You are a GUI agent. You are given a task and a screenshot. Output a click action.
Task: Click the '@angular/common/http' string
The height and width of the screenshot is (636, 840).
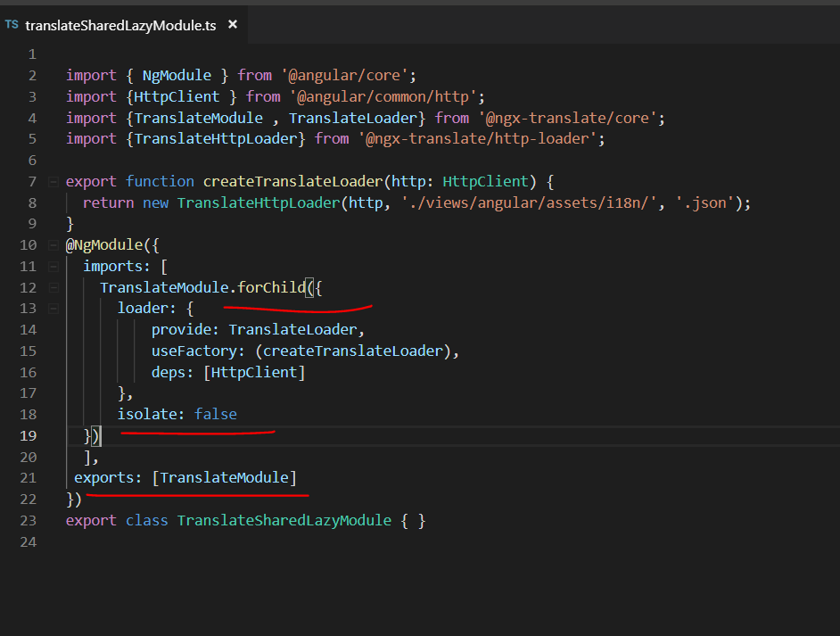coord(383,96)
